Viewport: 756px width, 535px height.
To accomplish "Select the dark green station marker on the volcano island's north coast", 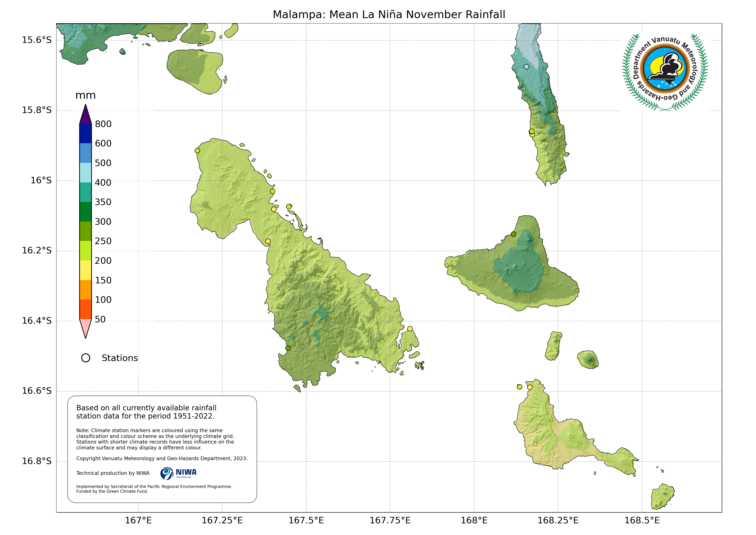I will pos(513,234).
